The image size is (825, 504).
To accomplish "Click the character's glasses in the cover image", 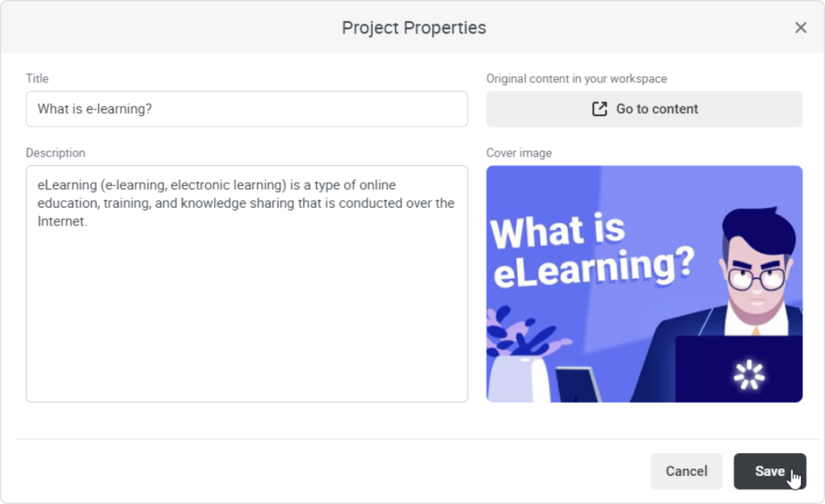I will [756, 279].
